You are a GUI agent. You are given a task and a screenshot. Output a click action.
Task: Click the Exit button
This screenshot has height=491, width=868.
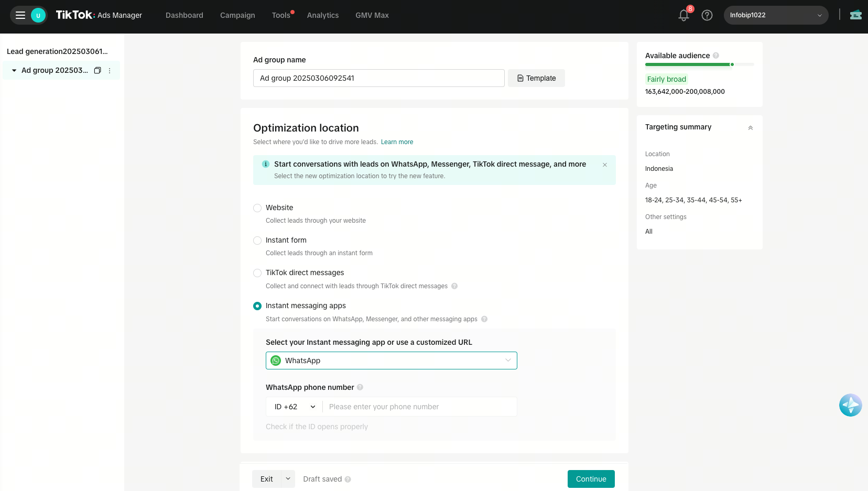tap(267, 479)
